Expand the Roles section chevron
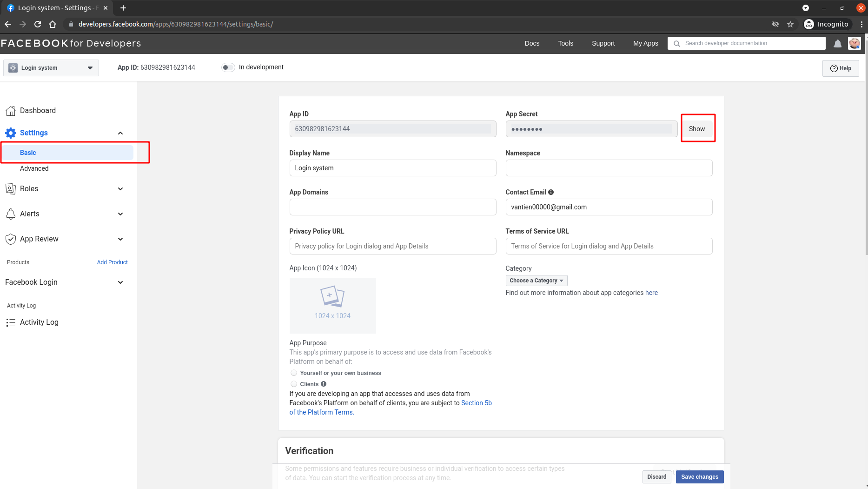 [120, 189]
